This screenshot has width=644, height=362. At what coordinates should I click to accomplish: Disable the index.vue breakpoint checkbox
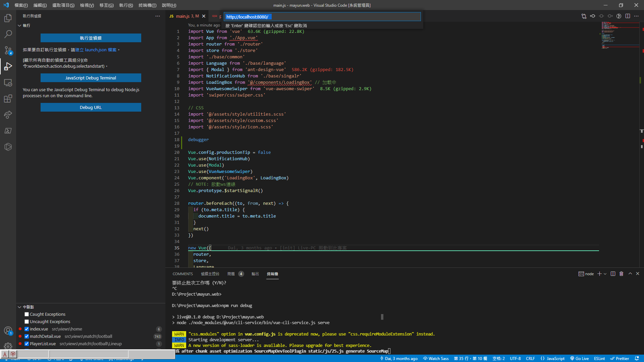tap(26, 329)
